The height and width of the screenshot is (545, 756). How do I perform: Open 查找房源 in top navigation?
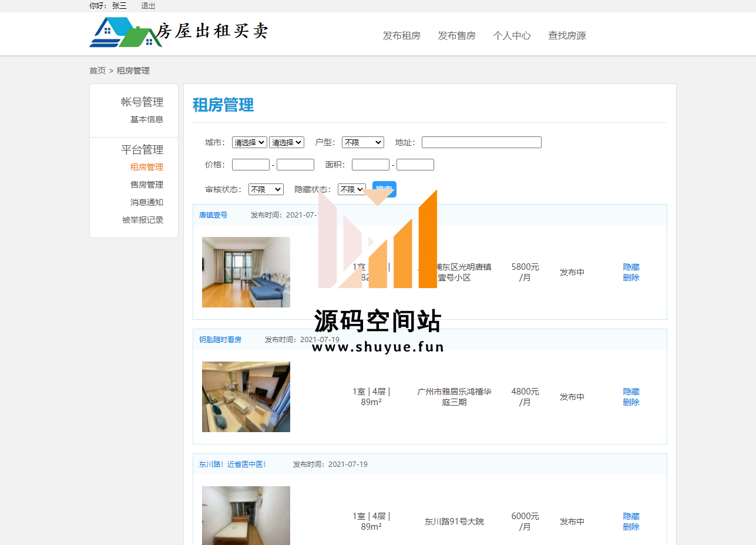coord(567,36)
